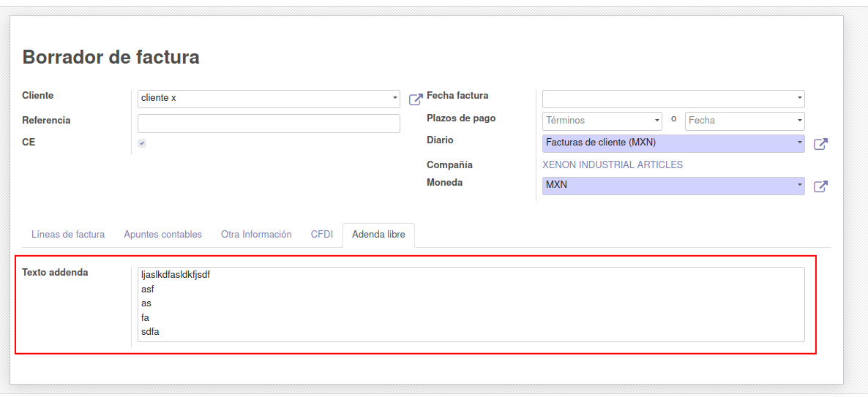Select the CFDI tab

coord(322,235)
